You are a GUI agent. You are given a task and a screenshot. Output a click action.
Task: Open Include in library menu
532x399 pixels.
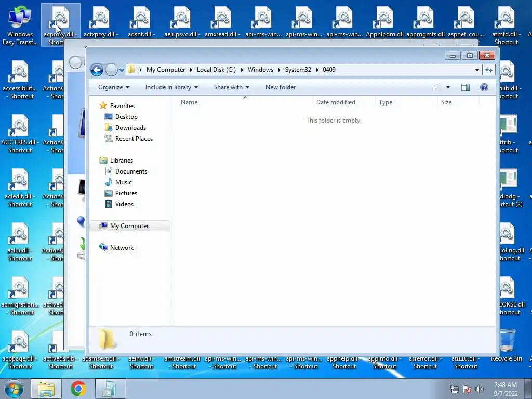pos(171,87)
